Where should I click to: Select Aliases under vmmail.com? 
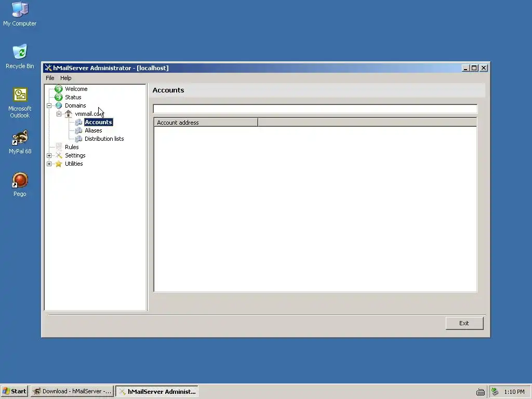94,130
